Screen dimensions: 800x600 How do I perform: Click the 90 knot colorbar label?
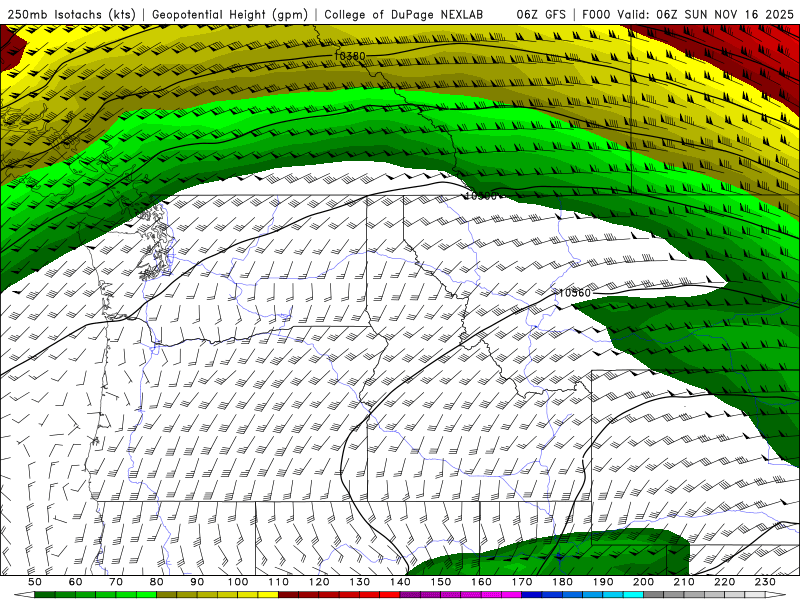tap(197, 582)
